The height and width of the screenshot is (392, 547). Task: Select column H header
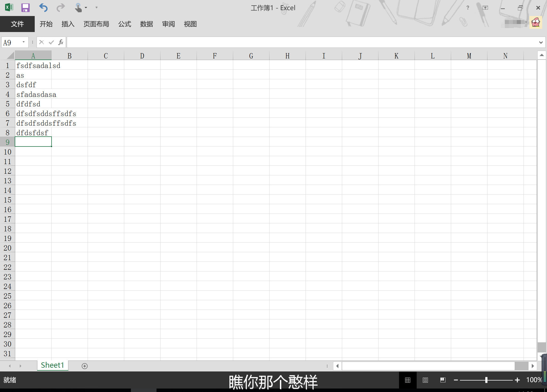pos(287,56)
